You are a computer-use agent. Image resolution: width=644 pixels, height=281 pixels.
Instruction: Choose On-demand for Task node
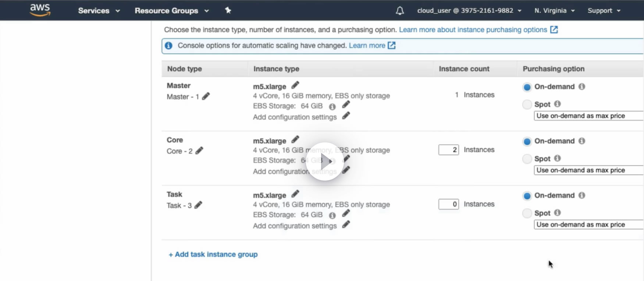coord(527,196)
